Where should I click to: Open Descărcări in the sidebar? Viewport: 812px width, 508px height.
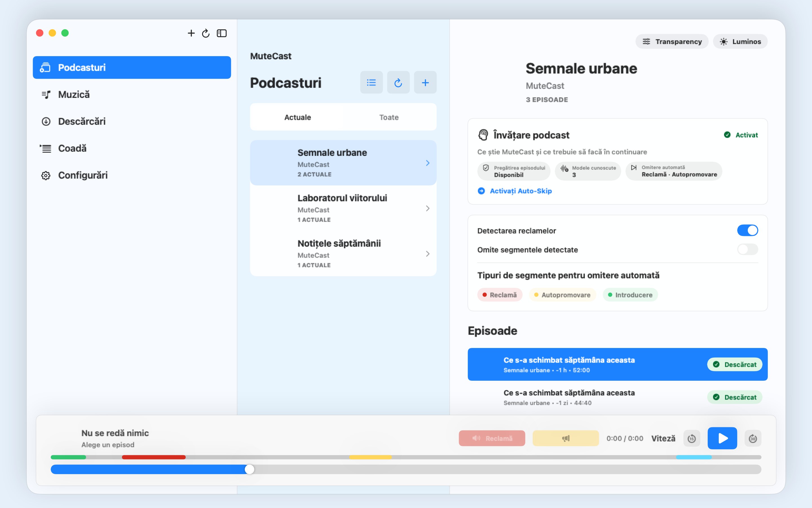click(x=132, y=121)
